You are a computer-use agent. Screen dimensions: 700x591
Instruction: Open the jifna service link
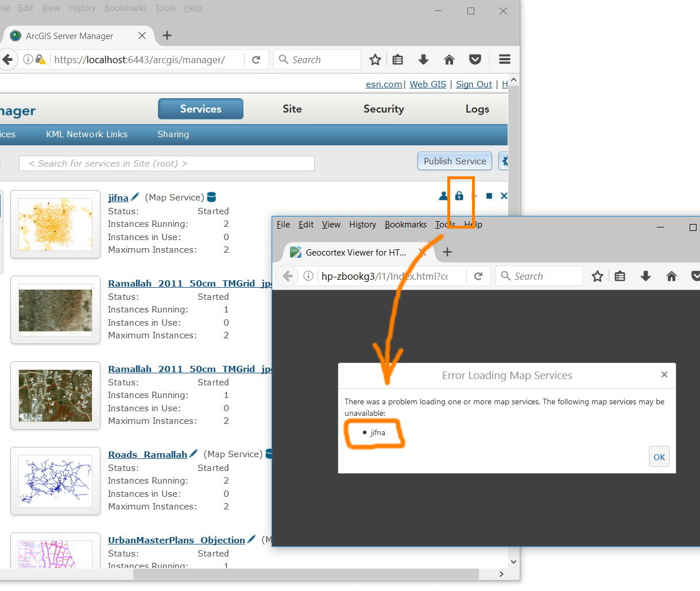(118, 198)
